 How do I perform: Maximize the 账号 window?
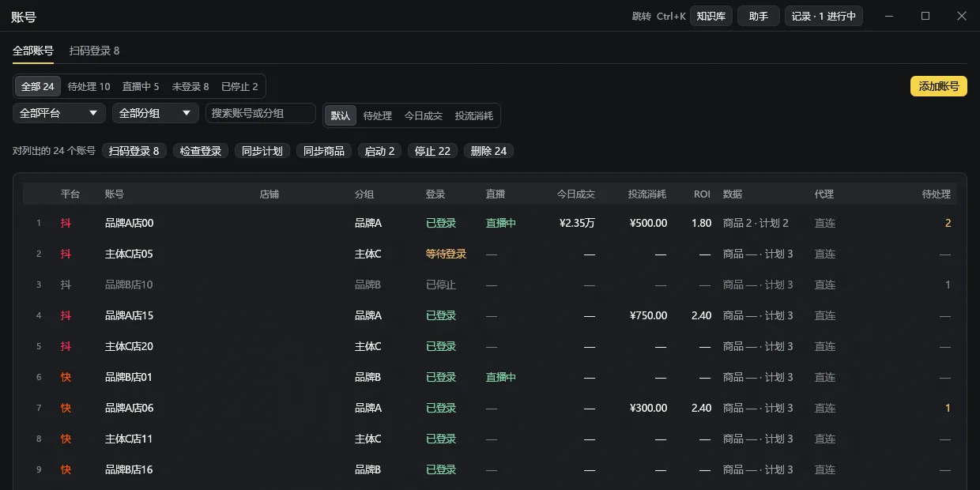click(x=925, y=16)
